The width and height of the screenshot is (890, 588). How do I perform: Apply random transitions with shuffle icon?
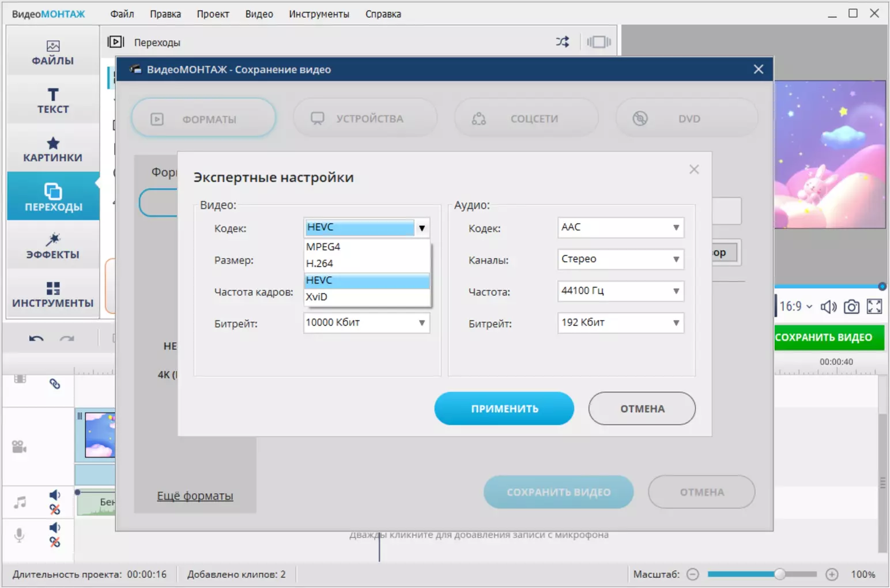coord(562,42)
